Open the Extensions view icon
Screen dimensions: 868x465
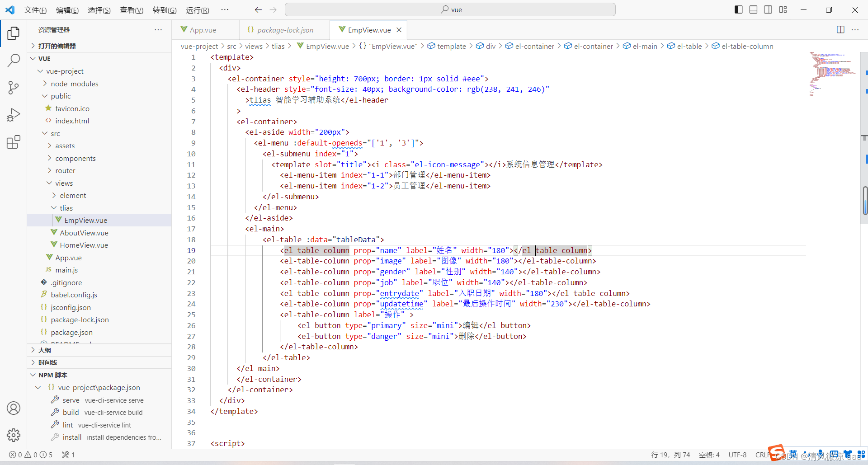point(14,142)
